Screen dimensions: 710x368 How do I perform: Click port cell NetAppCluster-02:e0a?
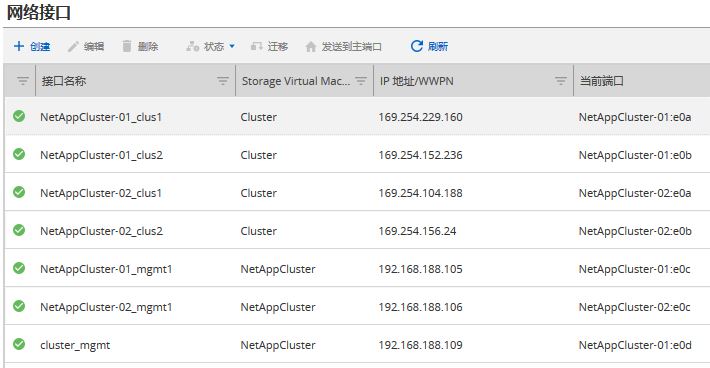click(635, 193)
